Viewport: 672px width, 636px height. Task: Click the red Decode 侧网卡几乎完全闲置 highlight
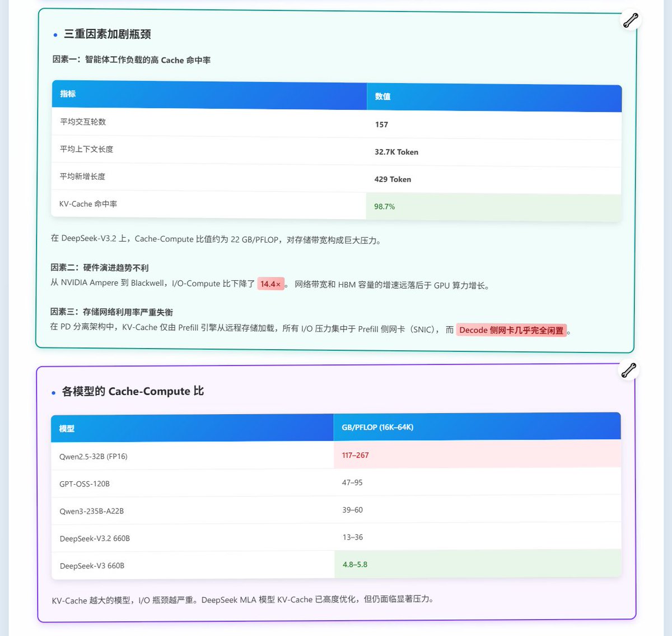click(x=511, y=330)
